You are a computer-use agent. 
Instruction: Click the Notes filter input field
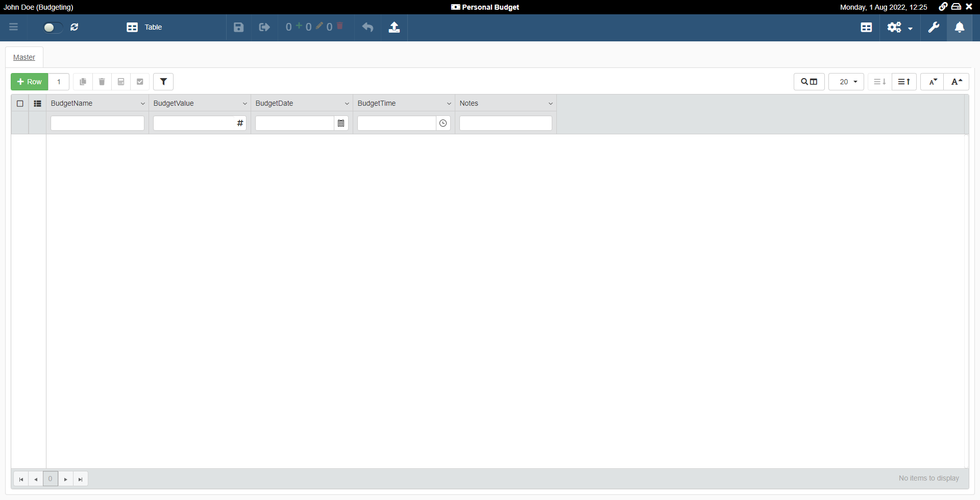[x=505, y=123]
